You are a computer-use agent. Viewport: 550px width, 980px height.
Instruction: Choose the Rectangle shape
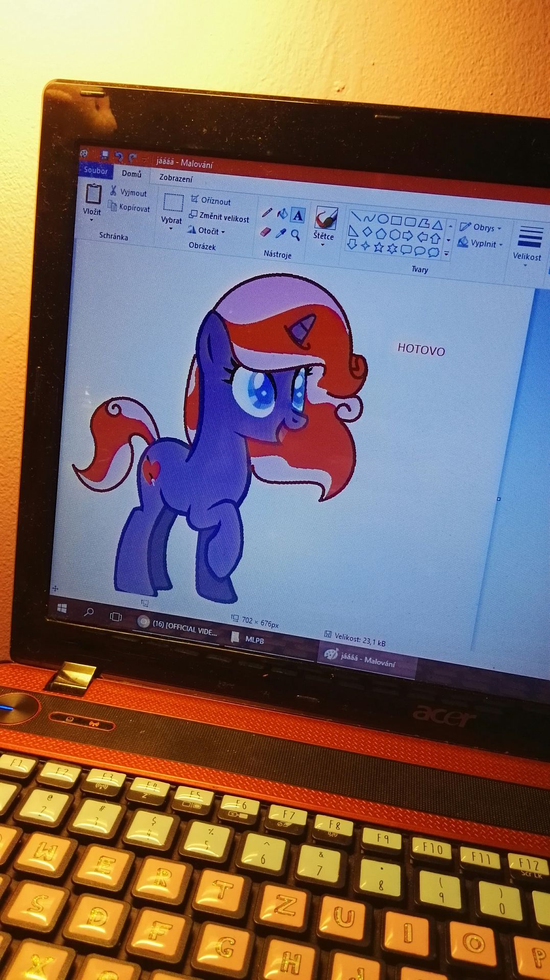click(396, 220)
